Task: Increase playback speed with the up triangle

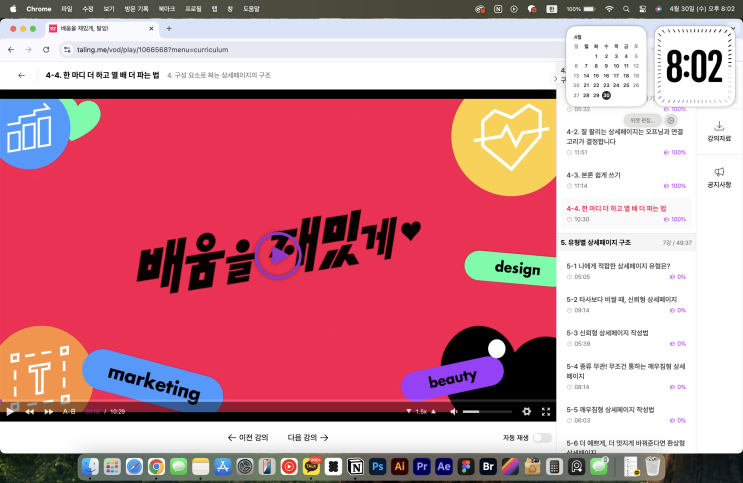Action: (x=433, y=411)
